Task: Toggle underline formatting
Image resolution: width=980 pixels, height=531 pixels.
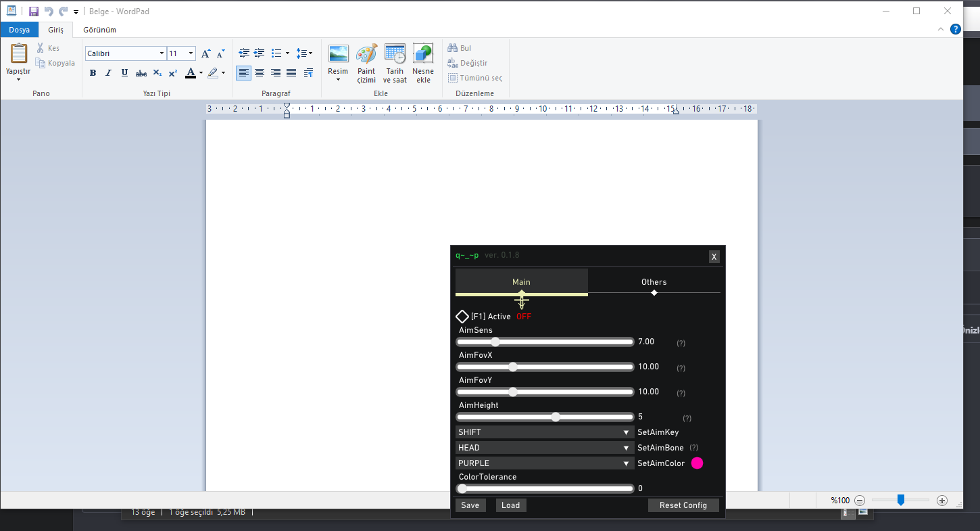Action: [x=124, y=73]
